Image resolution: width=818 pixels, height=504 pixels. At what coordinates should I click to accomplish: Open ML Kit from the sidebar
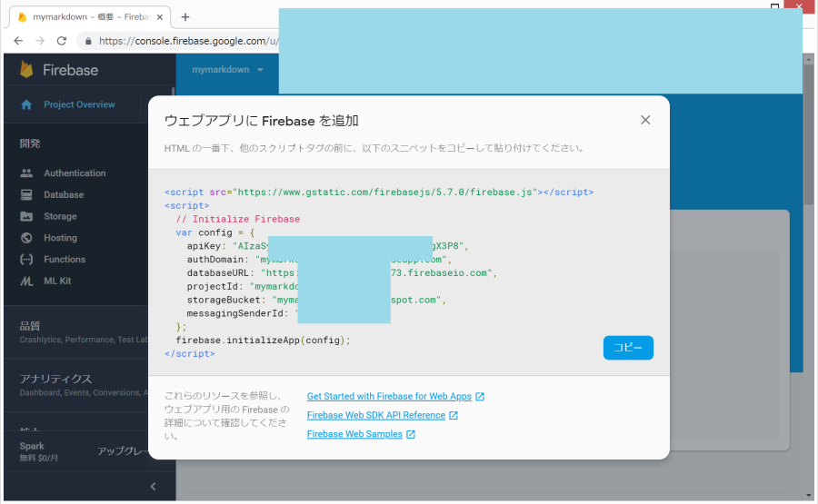pyautogui.click(x=26, y=282)
